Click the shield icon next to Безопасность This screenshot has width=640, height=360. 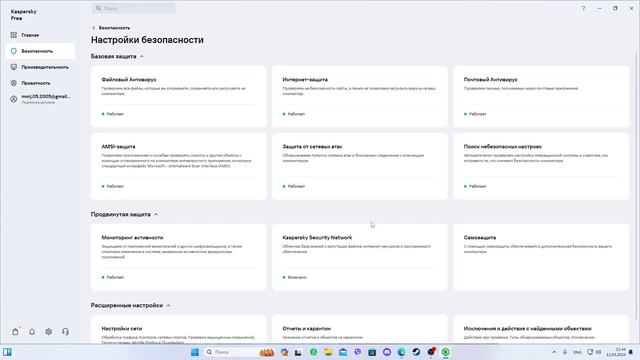point(13,51)
